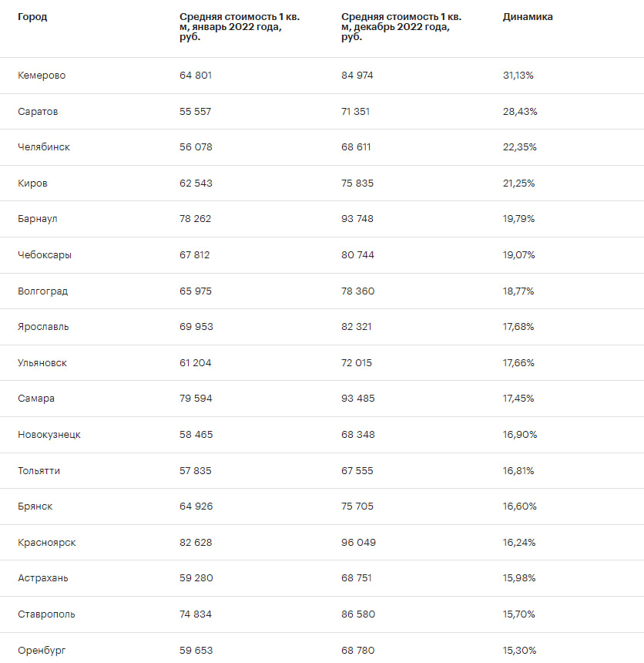This screenshot has height=663, width=644.
Task: Click the January 2022 average cost header
Action: [239, 27]
